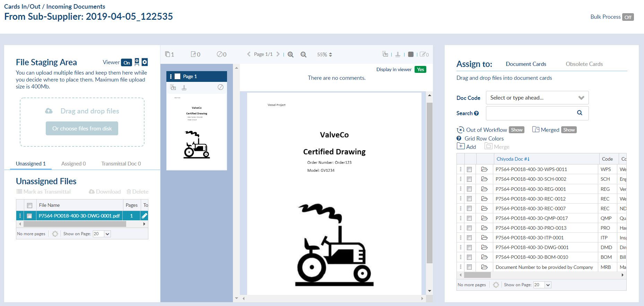Go to previous page arrow
Viewport: 644px width, 306px height.
click(249, 54)
